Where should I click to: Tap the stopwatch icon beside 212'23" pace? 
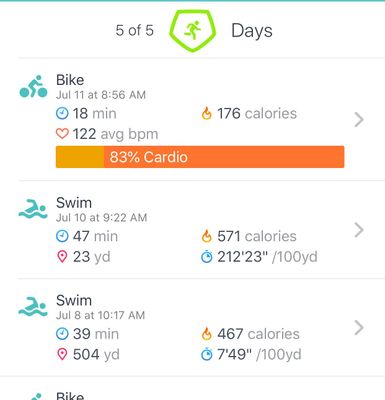pos(207,257)
